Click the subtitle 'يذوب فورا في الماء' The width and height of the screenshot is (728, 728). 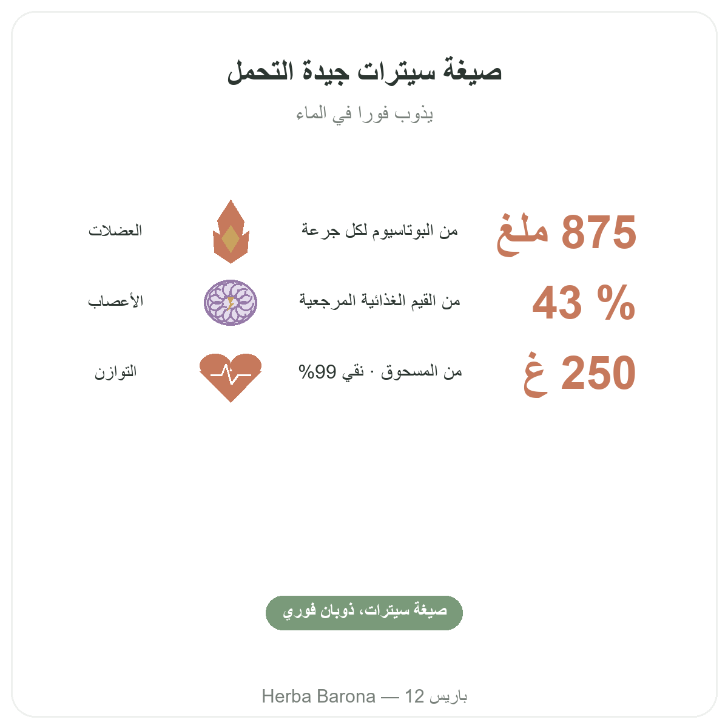(x=365, y=114)
